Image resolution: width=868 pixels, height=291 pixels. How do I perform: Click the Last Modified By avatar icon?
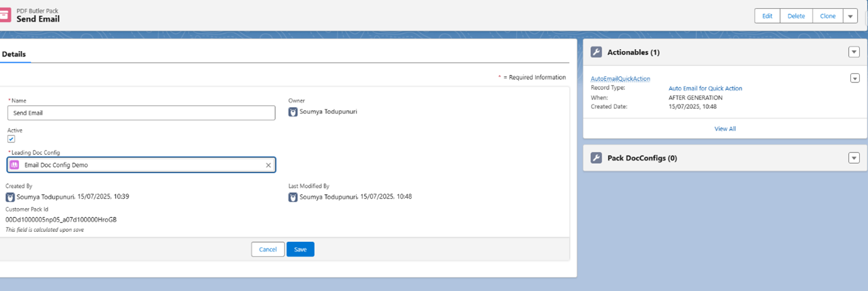tap(293, 197)
